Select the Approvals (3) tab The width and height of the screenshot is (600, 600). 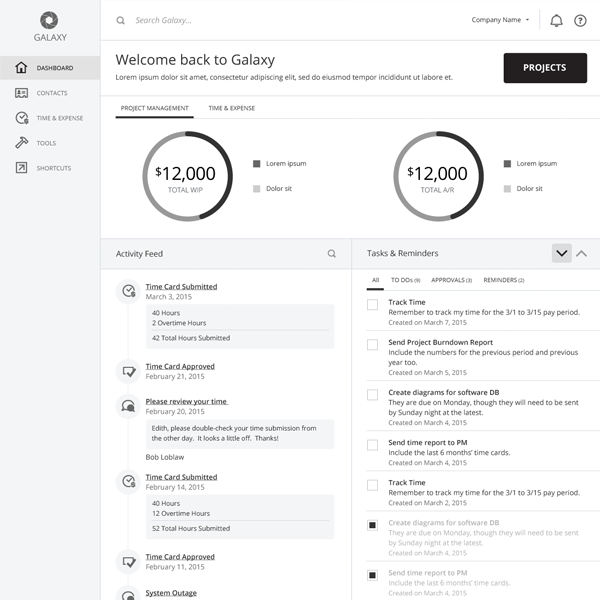(451, 280)
